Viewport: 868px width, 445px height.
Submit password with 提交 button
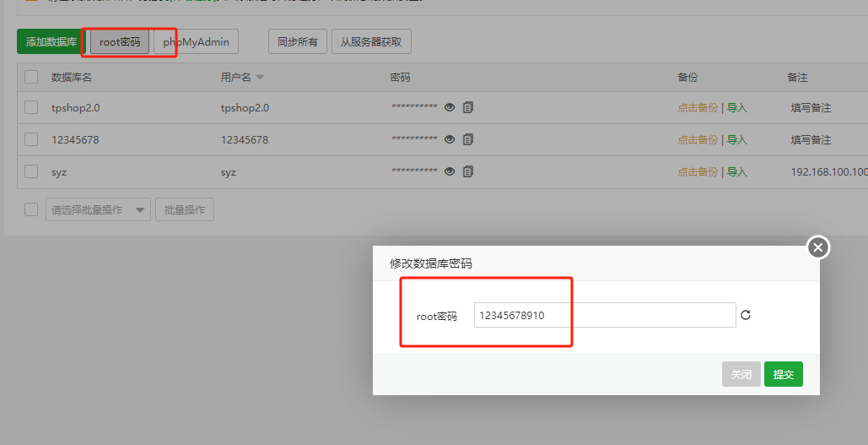point(783,374)
